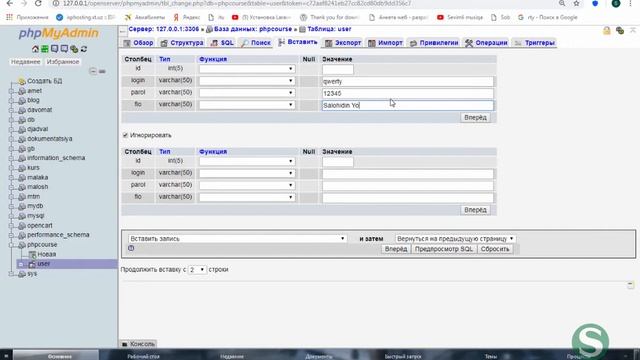Toggle the Игнорировать checkbox
640x360 pixels.
pos(125,135)
